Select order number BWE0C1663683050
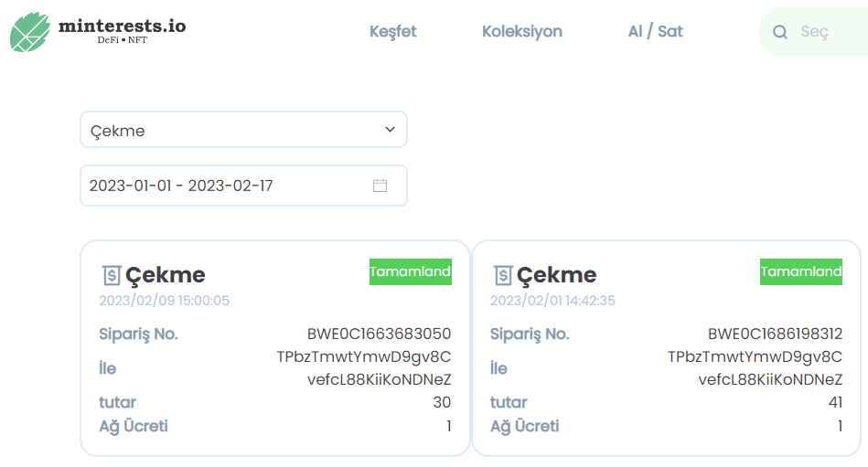 coord(380,334)
